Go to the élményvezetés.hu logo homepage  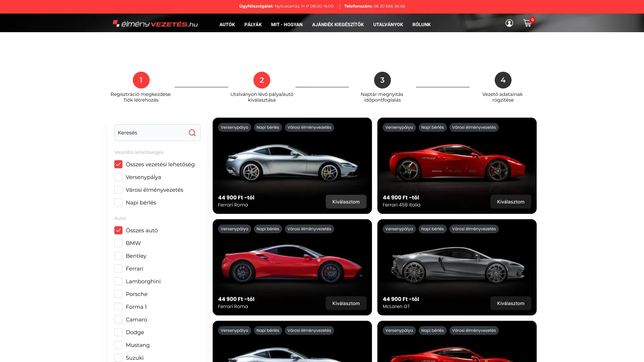155,23
